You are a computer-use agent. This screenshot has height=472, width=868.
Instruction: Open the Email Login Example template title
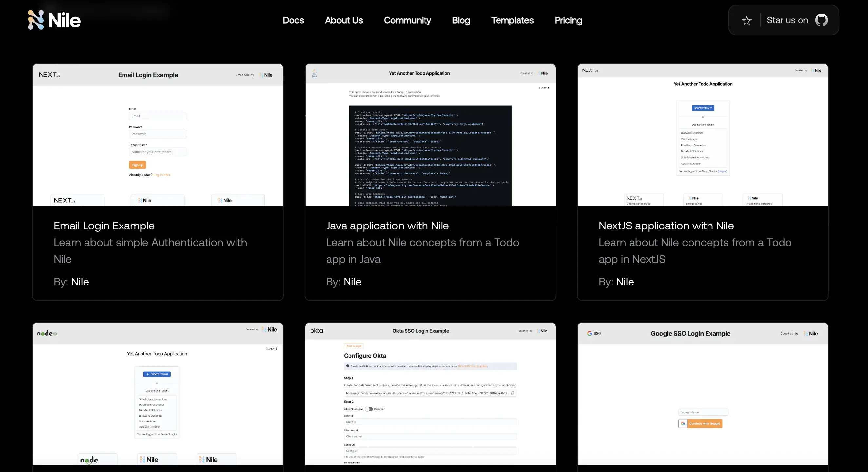[x=104, y=226]
